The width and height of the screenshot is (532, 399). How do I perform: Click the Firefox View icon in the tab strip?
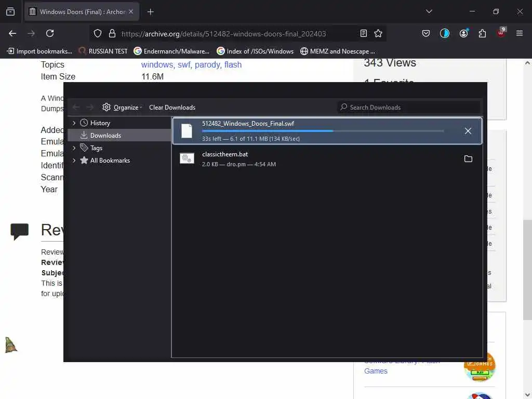[10, 12]
